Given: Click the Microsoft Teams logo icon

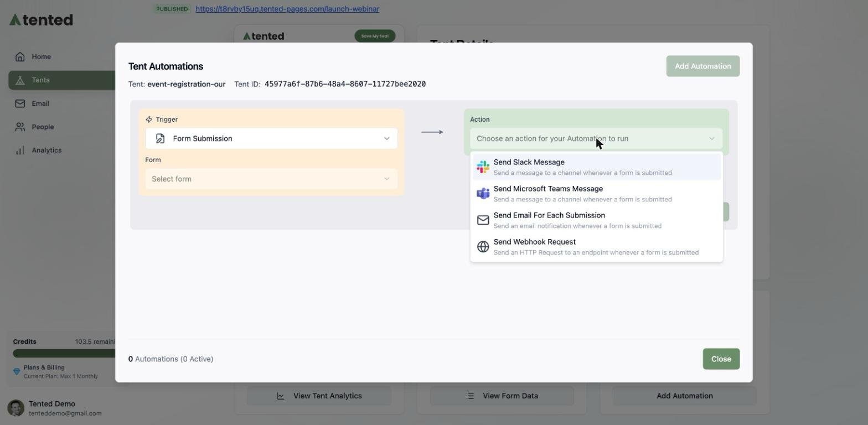Looking at the screenshot, I should (483, 193).
